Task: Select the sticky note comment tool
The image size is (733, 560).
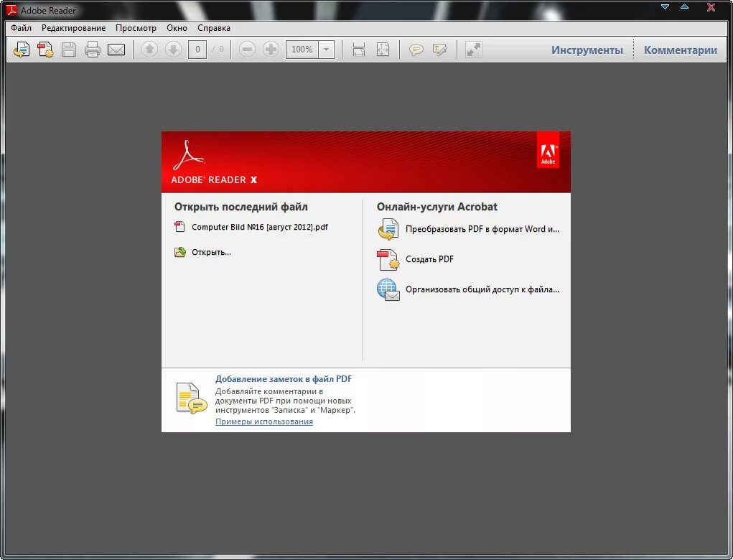Action: pos(416,49)
